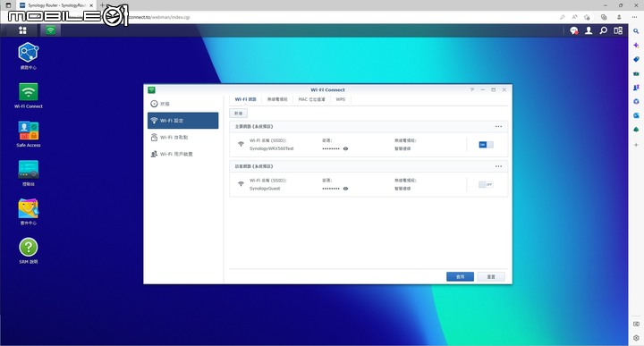Click the help question mark in Wi-Fi Connect window
This screenshot has width=644, height=346.
(472, 89)
